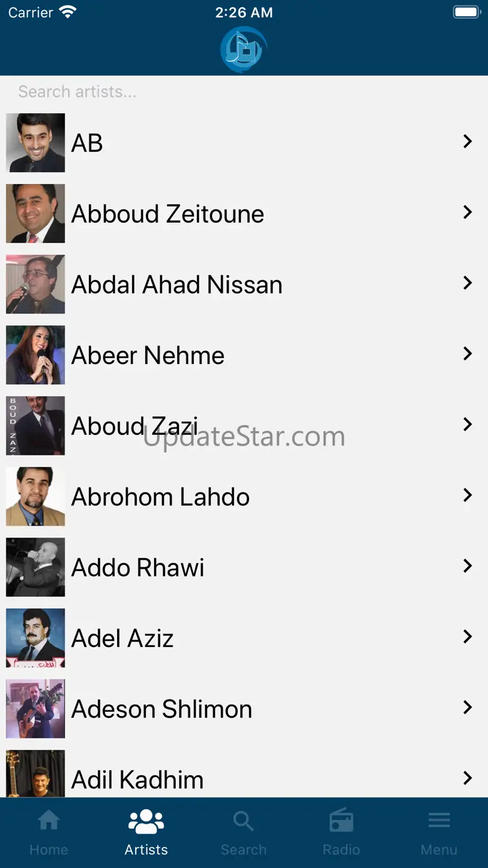Tap Adeson Shlimon's guitar photo thumbnail

coord(36,708)
